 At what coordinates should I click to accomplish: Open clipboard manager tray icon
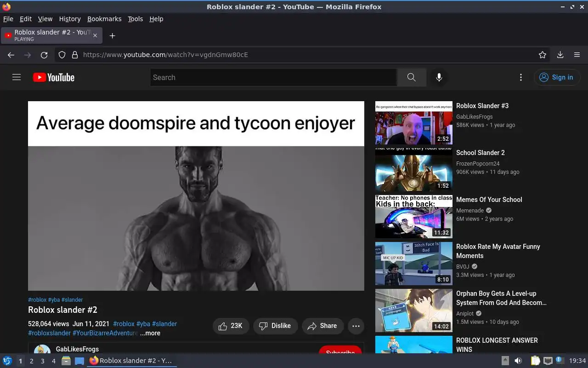click(535, 361)
